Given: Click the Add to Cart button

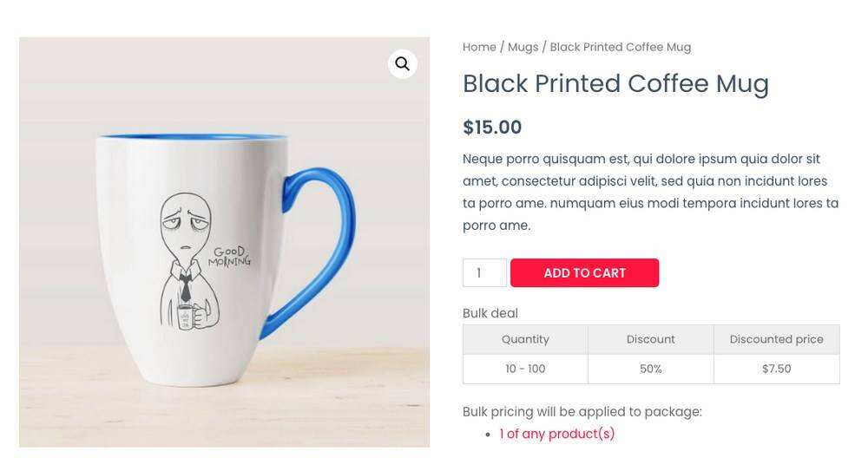Looking at the screenshot, I should tap(584, 272).
